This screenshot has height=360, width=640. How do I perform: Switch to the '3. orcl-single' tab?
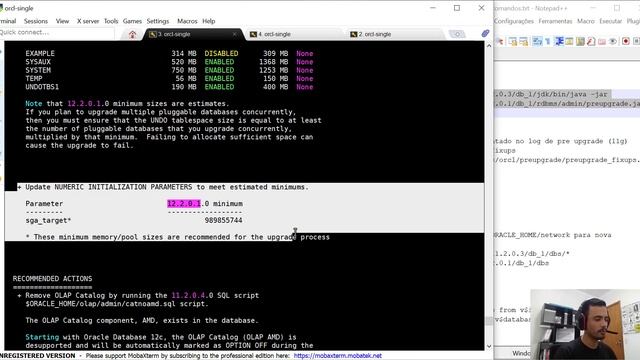(x=192, y=34)
